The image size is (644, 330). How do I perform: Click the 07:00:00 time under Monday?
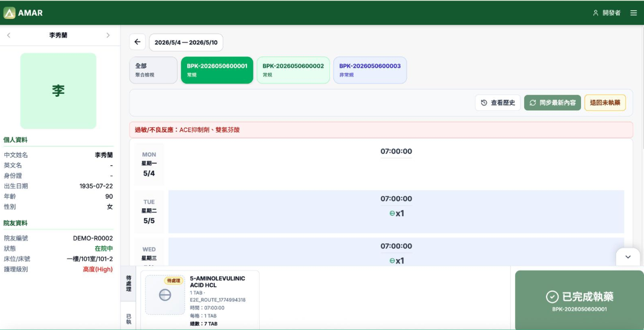click(396, 151)
